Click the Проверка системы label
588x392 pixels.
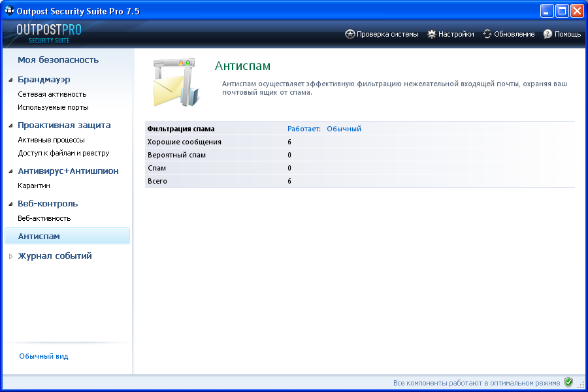(x=387, y=34)
